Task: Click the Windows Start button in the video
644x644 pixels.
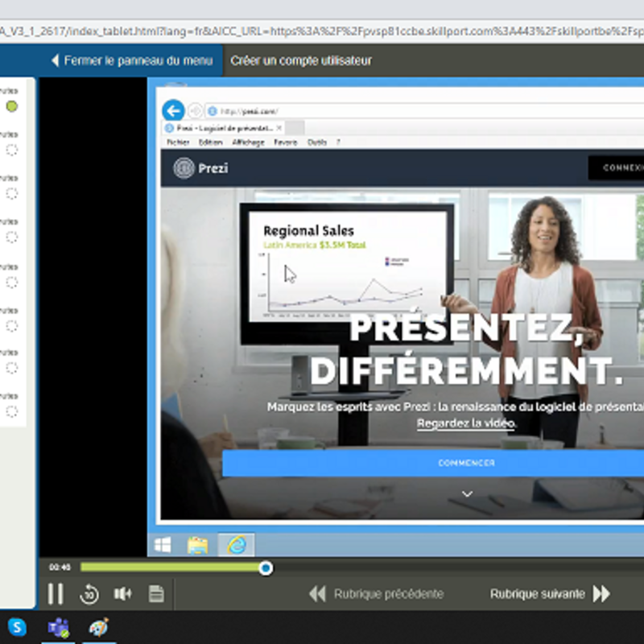Action: point(163,545)
